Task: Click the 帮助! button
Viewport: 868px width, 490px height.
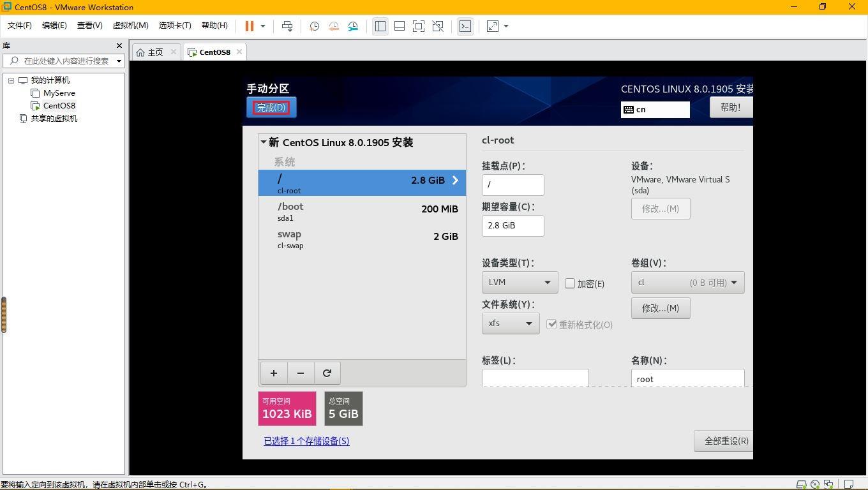Action: (x=731, y=107)
